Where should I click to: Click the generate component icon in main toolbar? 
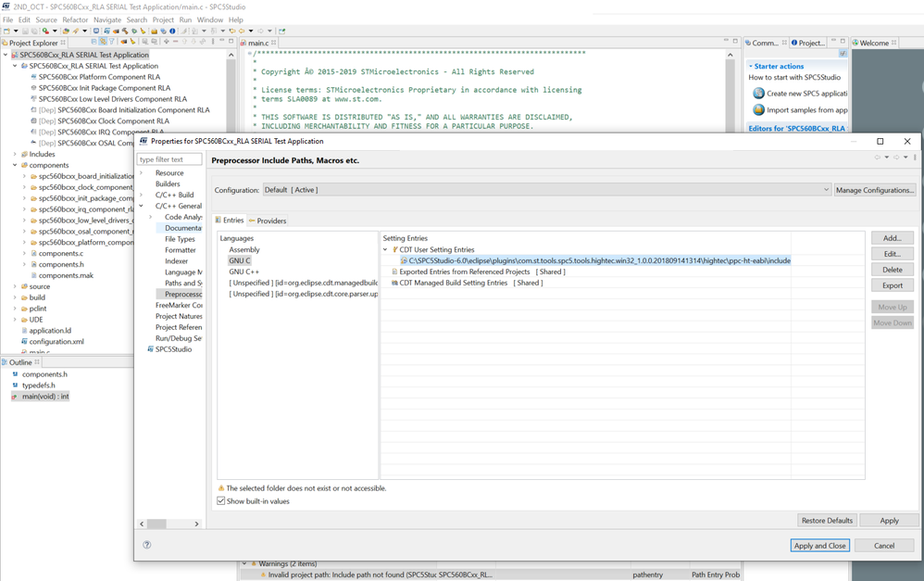click(116, 31)
